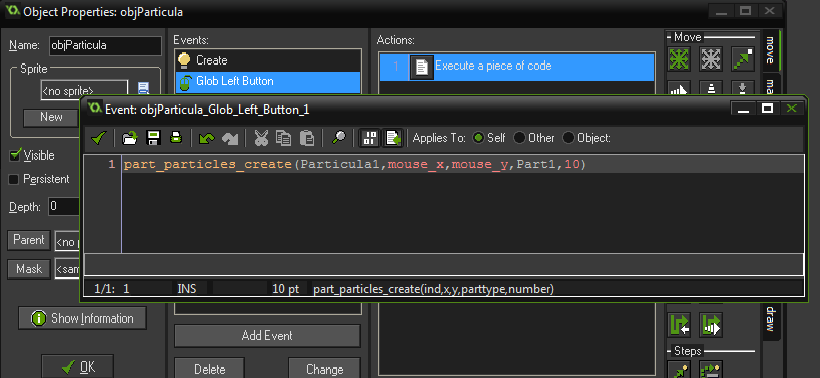
Task: Select the path speed icon with right arrow
Action: coord(711,324)
